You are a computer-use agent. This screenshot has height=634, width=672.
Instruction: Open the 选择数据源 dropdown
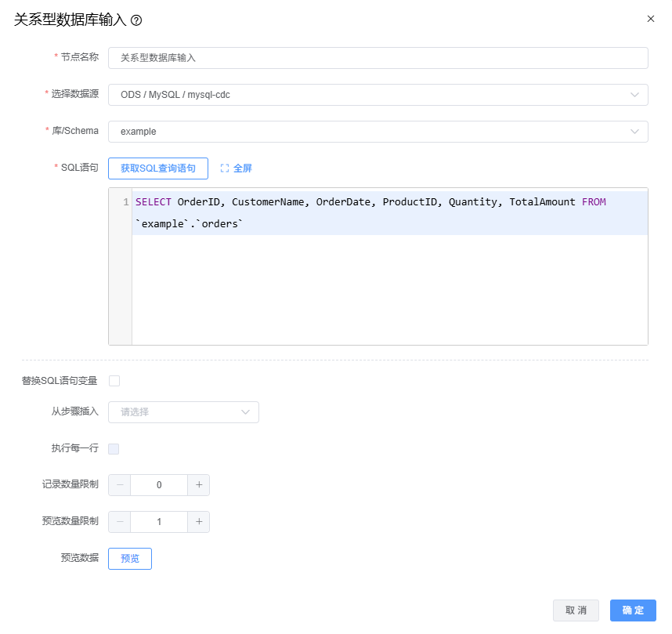click(378, 95)
